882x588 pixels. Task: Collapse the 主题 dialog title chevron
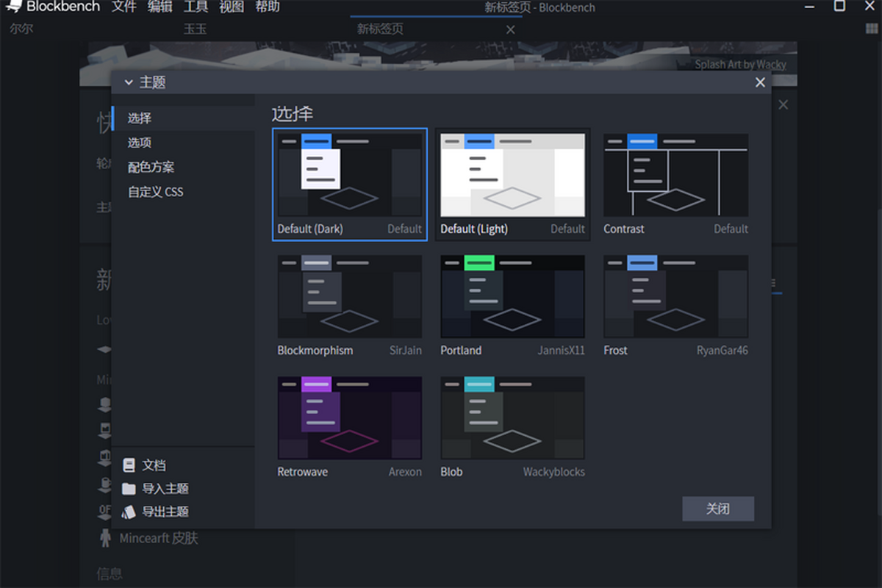pos(129,82)
